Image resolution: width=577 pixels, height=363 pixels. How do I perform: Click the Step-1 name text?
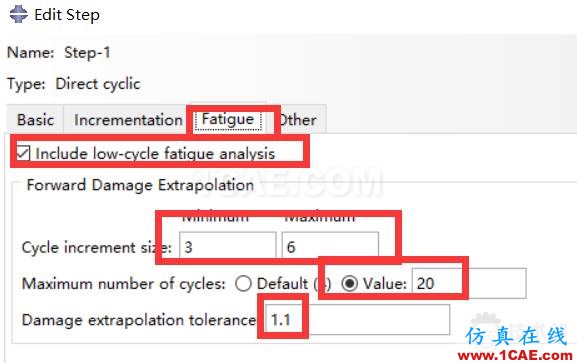tap(87, 52)
